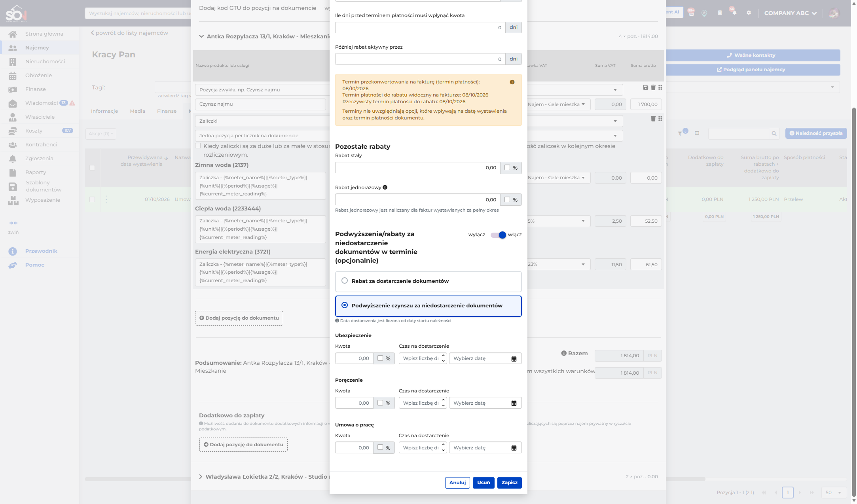857x504 pixels.
Task: Open calendar picker in Ubezpieczenie row
Action: (x=514, y=359)
